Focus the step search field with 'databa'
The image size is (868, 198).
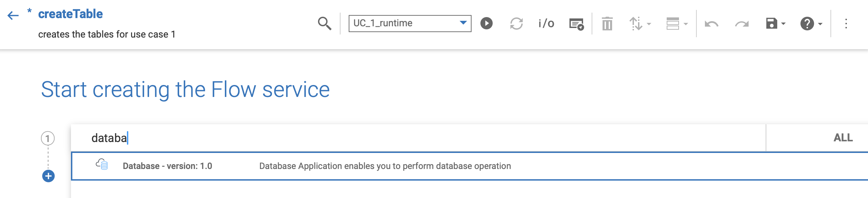pyautogui.click(x=418, y=138)
